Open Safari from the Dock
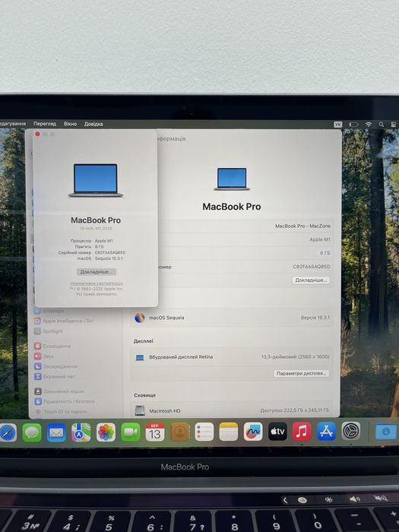399x532 pixels. click(x=8, y=432)
